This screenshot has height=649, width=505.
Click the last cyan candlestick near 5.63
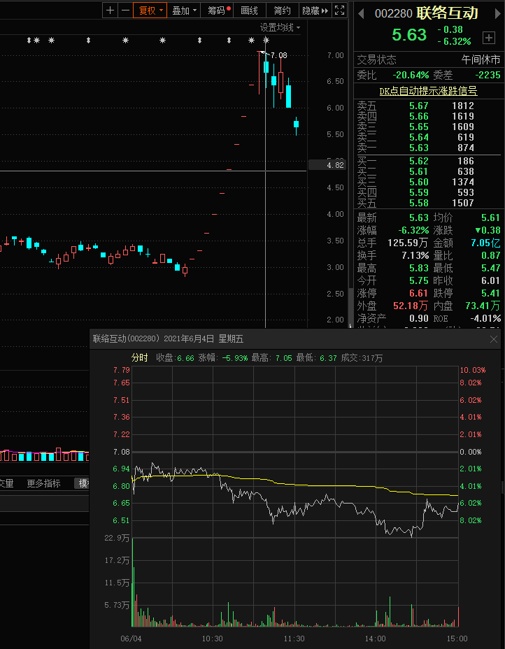296,124
